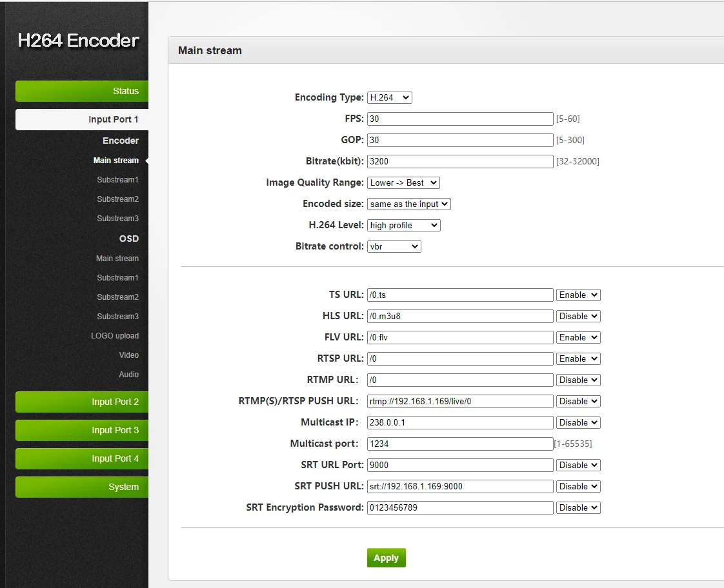The height and width of the screenshot is (588, 724).
Task: Open TS URL Enable/Disable dropdown
Action: click(578, 295)
